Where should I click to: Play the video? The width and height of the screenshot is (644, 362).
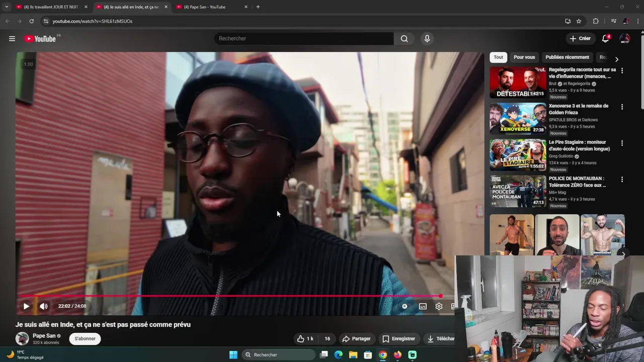point(26,306)
